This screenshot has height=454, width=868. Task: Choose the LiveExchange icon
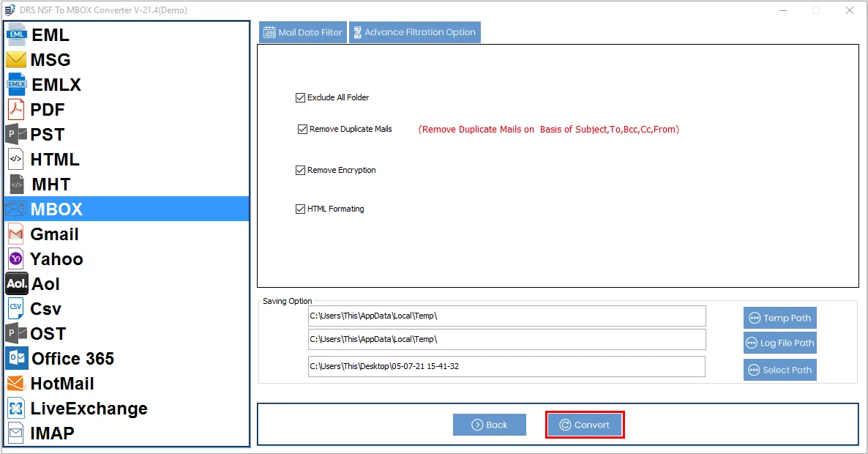16,408
